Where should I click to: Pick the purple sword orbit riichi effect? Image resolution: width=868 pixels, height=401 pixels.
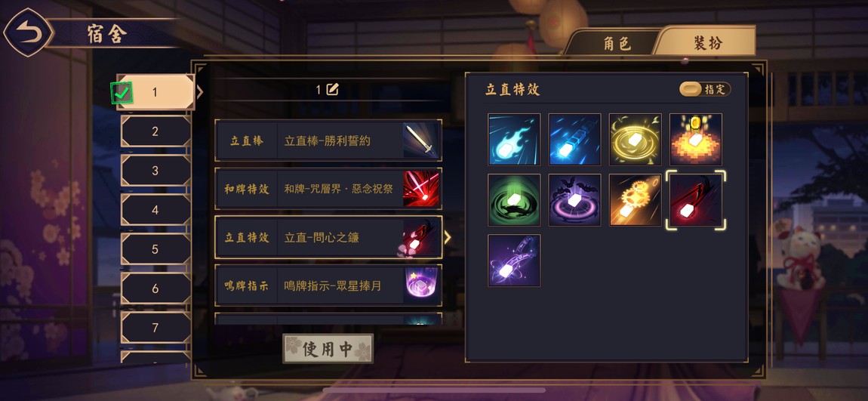tap(514, 261)
